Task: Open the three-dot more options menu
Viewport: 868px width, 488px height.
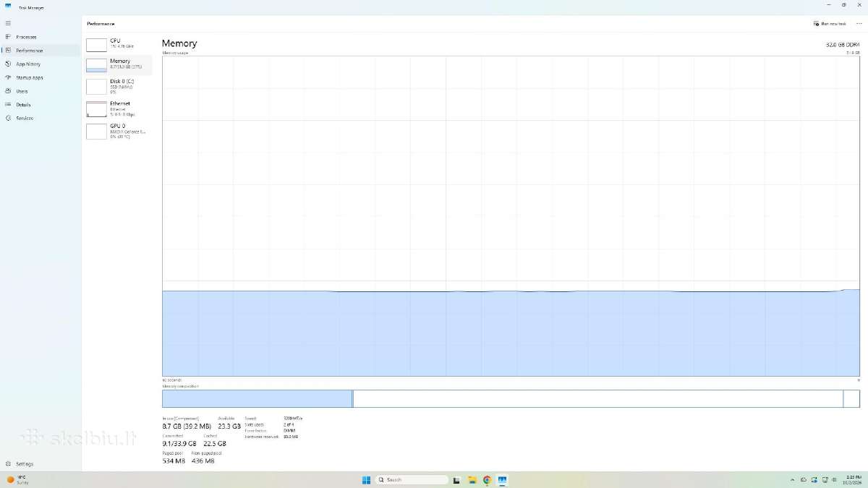Action: click(859, 24)
